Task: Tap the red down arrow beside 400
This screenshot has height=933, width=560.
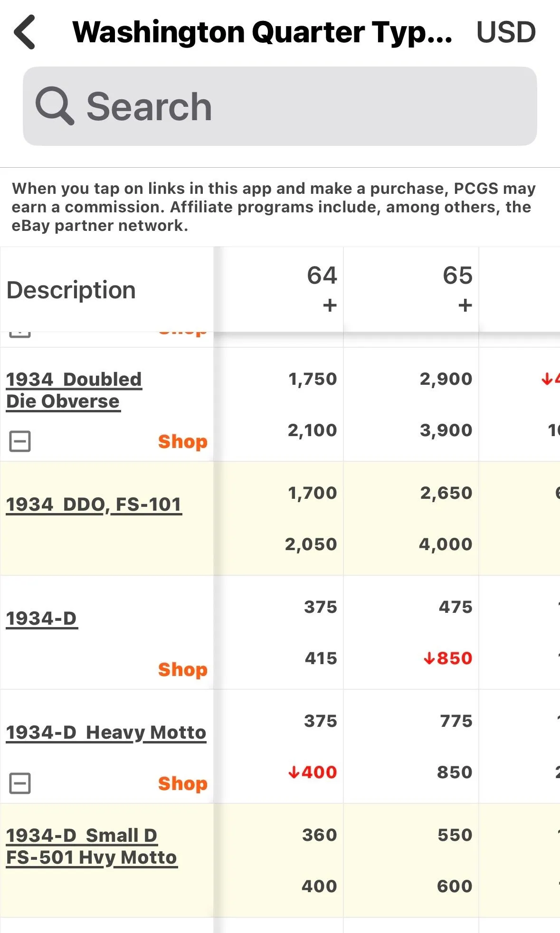Action: point(294,772)
